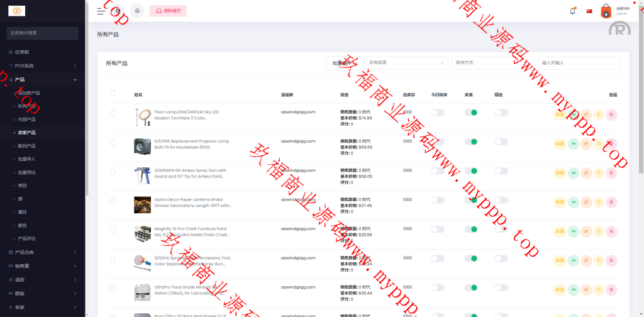The image size is (644, 317).
Task: Edit the SZWENXIN G5 Airless Spray Gun product
Action: click(x=586, y=172)
